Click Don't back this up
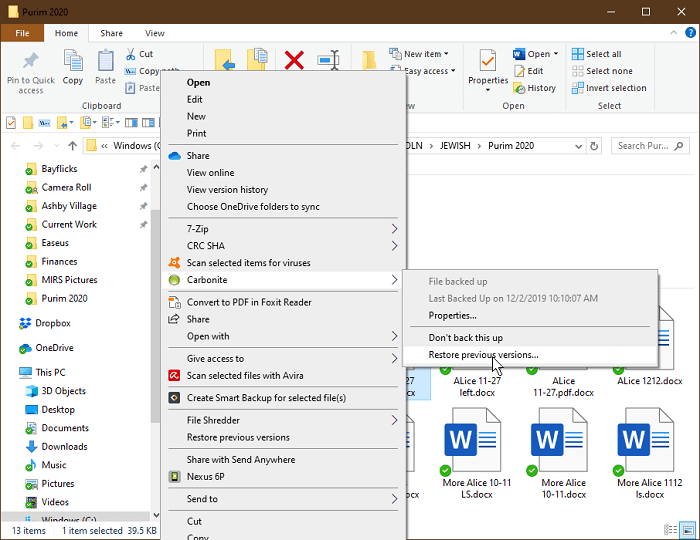 (530, 338)
